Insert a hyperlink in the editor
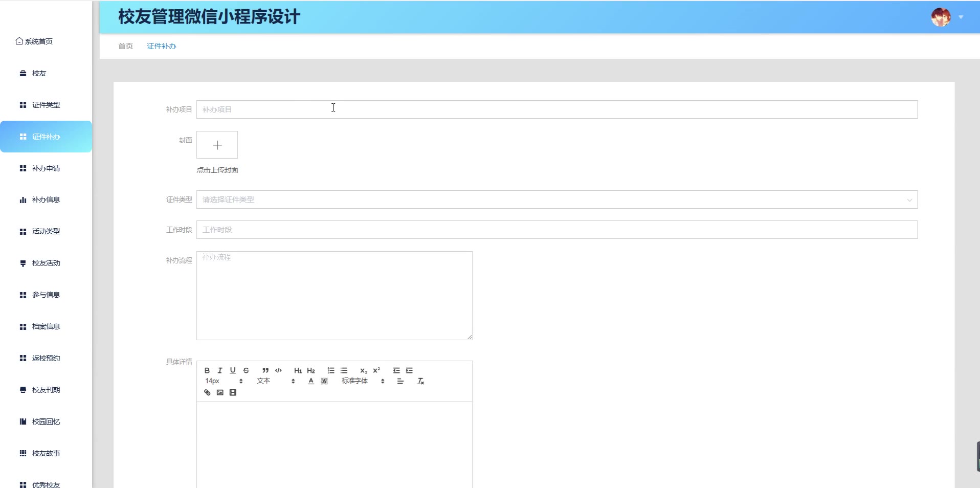This screenshot has height=488, width=980. pyautogui.click(x=207, y=392)
